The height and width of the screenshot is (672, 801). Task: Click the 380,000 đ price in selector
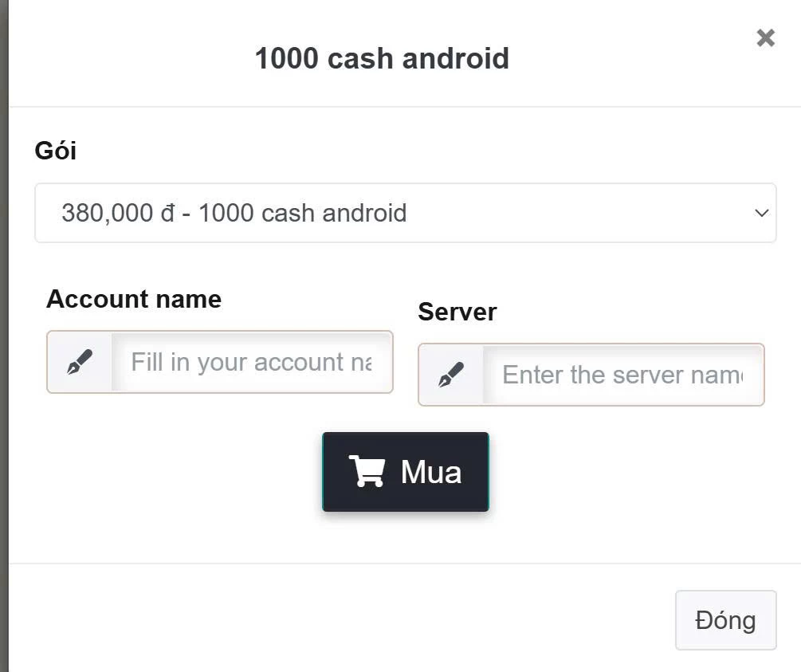click(x=107, y=213)
